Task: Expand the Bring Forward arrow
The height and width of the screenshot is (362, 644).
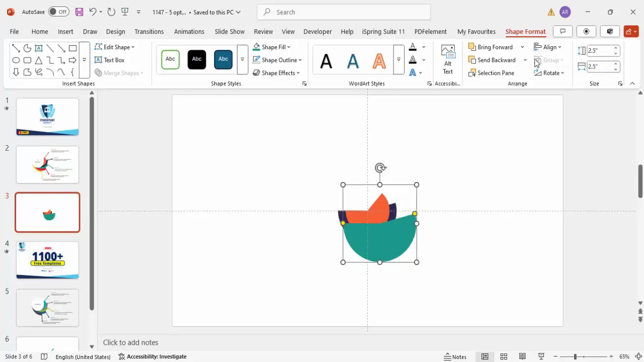Action: coord(522,47)
